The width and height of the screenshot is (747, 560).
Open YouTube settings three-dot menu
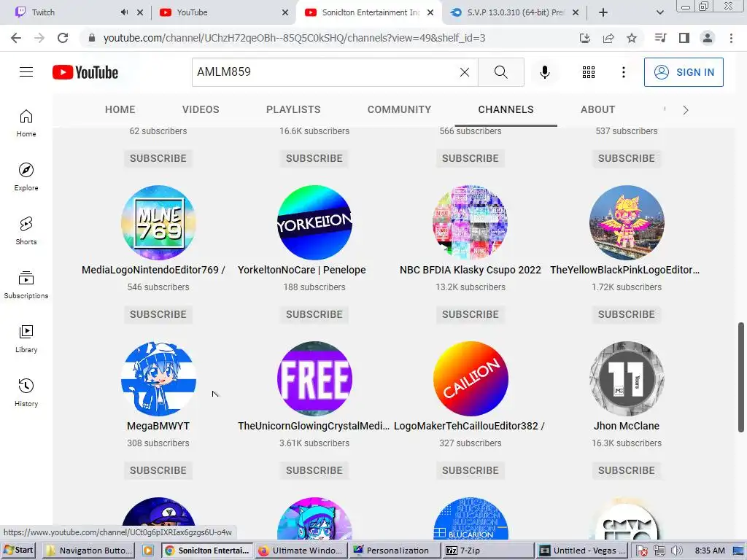coord(623,72)
